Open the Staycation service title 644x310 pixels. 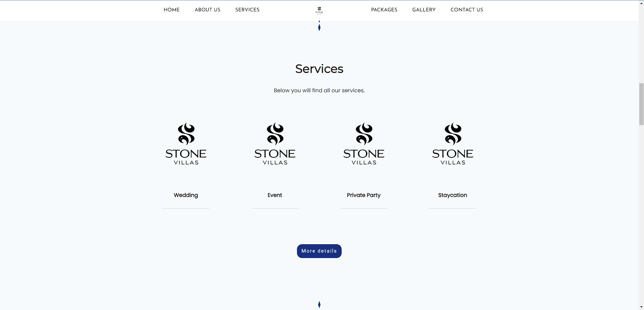tap(452, 195)
